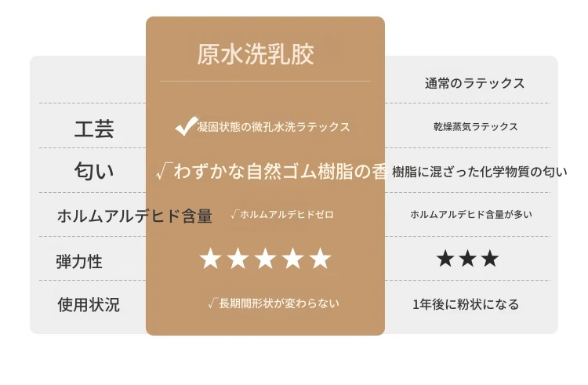Select the 原水洗乳胶 column header

pos(256,55)
